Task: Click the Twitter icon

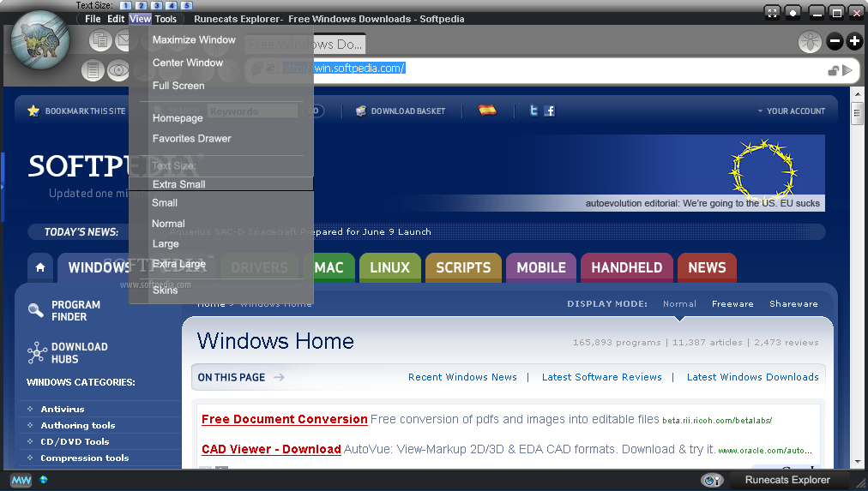Action: [533, 111]
